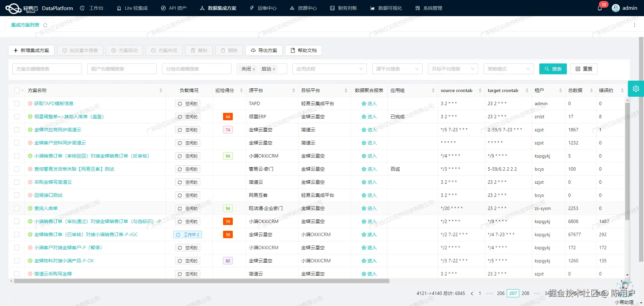Select the checkbox for 查询入库单 row
Viewport: 644px width, 306px height.
click(17, 208)
